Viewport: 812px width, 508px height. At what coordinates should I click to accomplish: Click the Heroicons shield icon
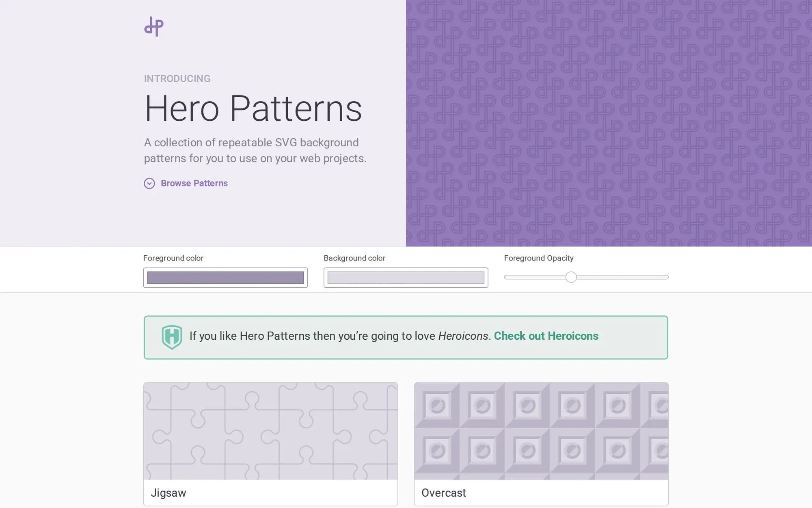coord(172,337)
